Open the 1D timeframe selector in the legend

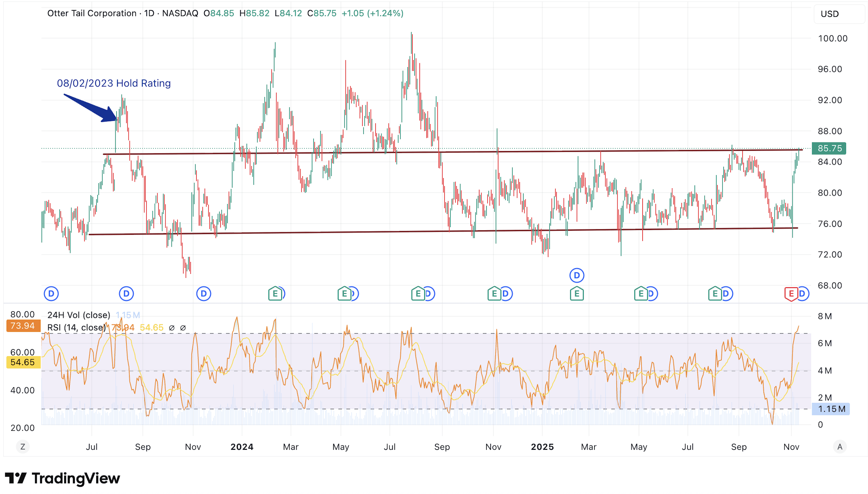[149, 13]
